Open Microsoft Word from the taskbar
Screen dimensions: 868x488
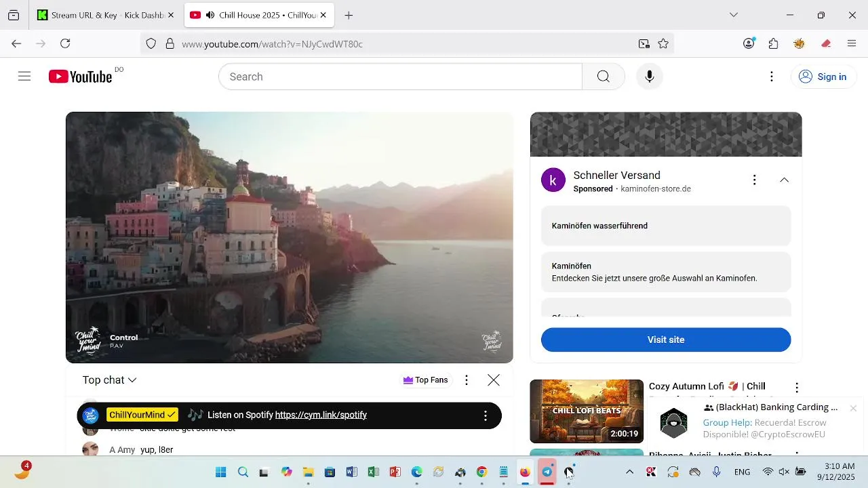[351, 472]
